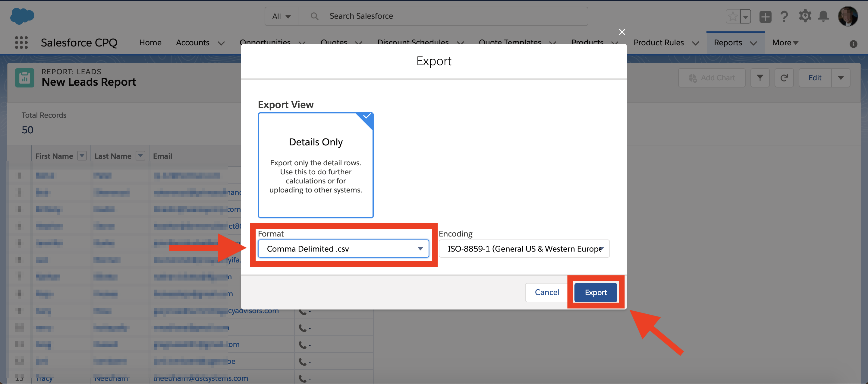This screenshot has width=868, height=384.
Task: Toggle the report filter funnel icon
Action: (x=760, y=78)
